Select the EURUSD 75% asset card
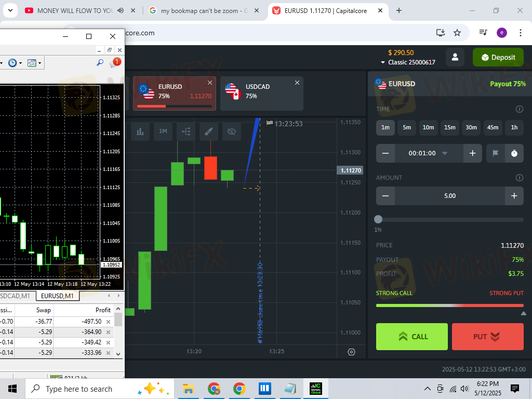Viewport: 532px width, 399px height. click(175, 94)
